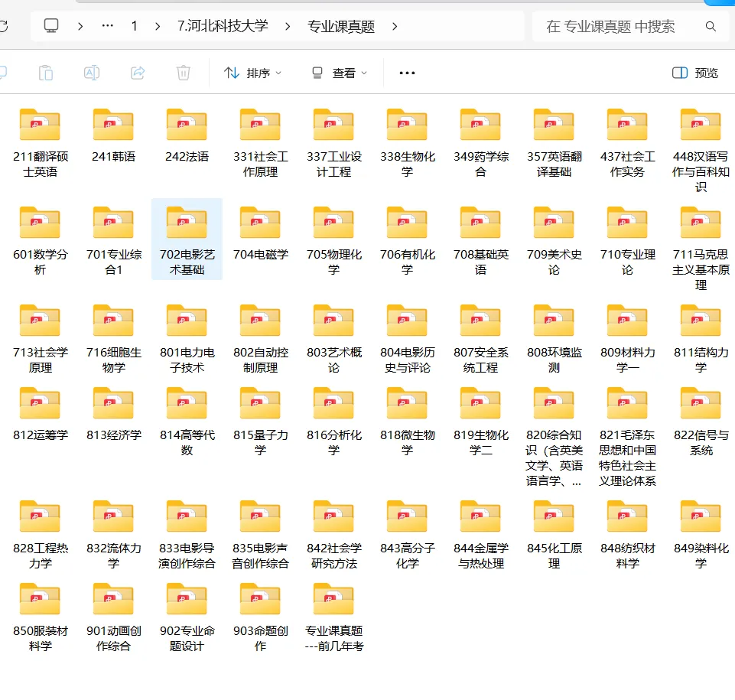Open more options ellipsis in toolbar
The image size is (735, 700).
tap(407, 73)
